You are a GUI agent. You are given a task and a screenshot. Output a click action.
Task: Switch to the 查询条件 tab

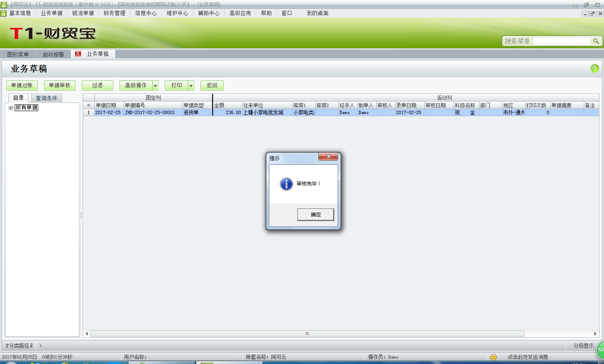[x=46, y=97]
